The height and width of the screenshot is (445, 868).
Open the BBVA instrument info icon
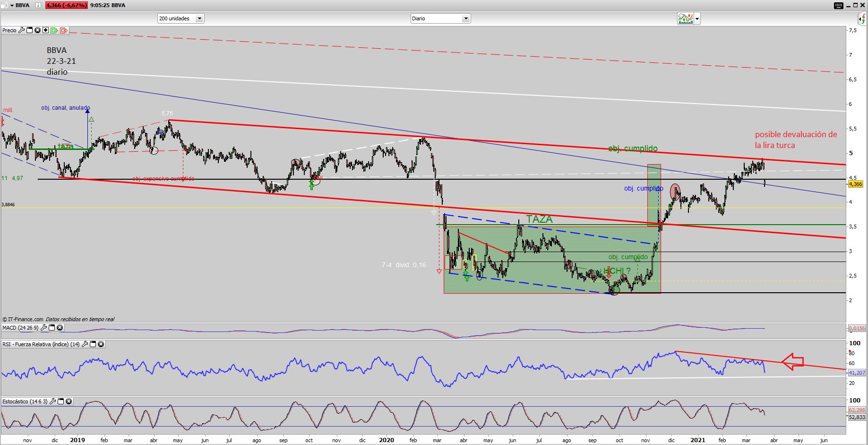pyautogui.click(x=38, y=5)
